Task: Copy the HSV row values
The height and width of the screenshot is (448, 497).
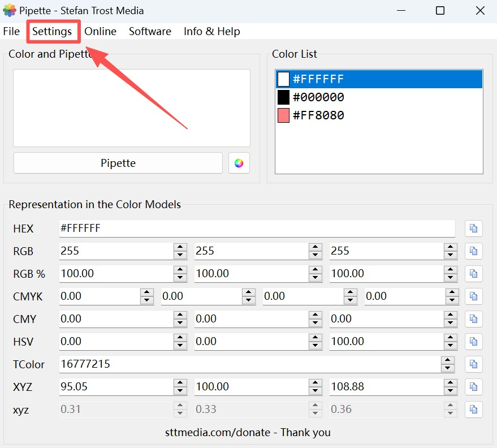Action: pos(474,342)
